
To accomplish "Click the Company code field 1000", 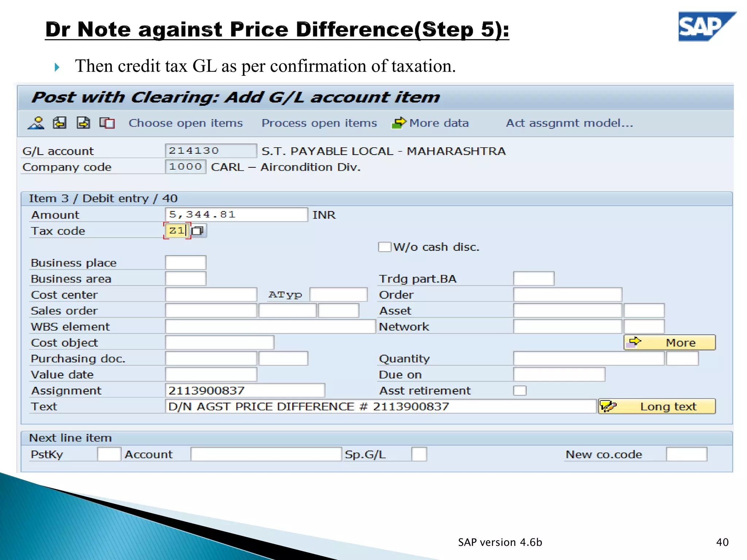I will [186, 167].
